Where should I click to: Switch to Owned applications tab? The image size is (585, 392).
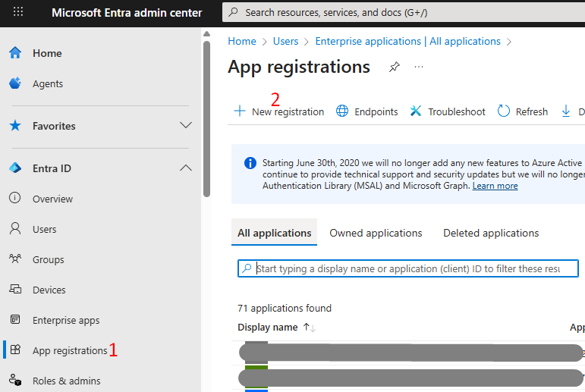click(x=376, y=233)
